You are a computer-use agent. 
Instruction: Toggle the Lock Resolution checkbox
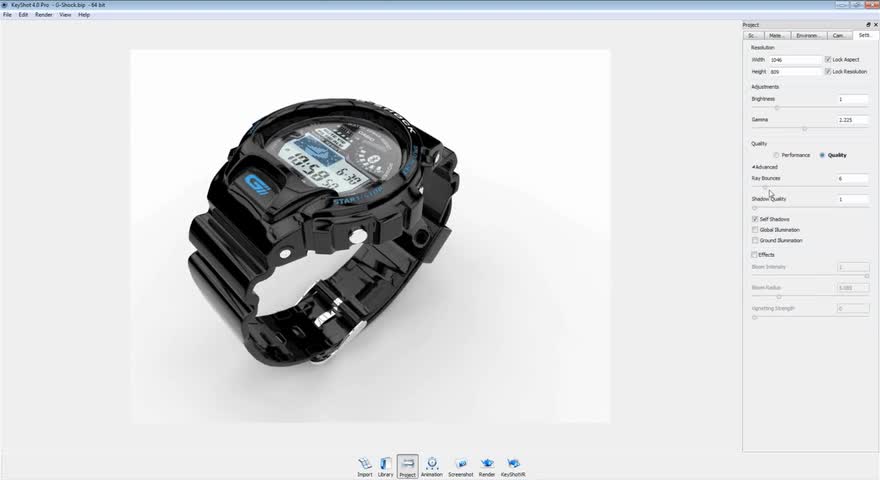(x=828, y=72)
